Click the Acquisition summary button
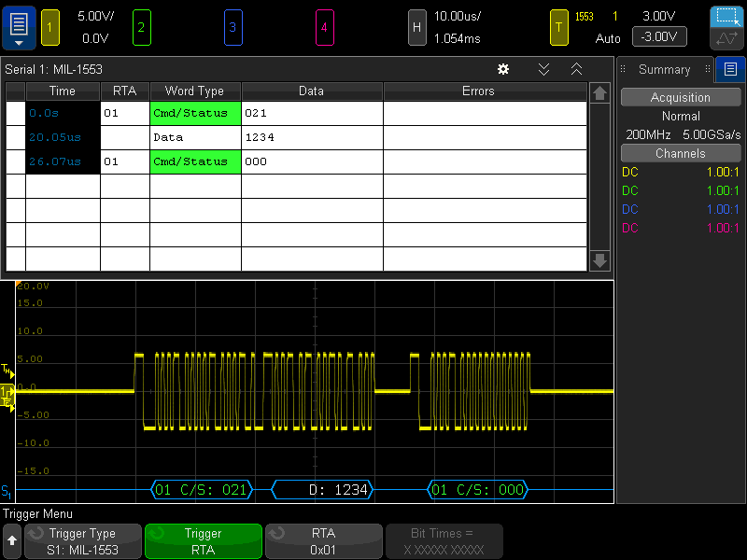747x560 pixels. pos(681,97)
